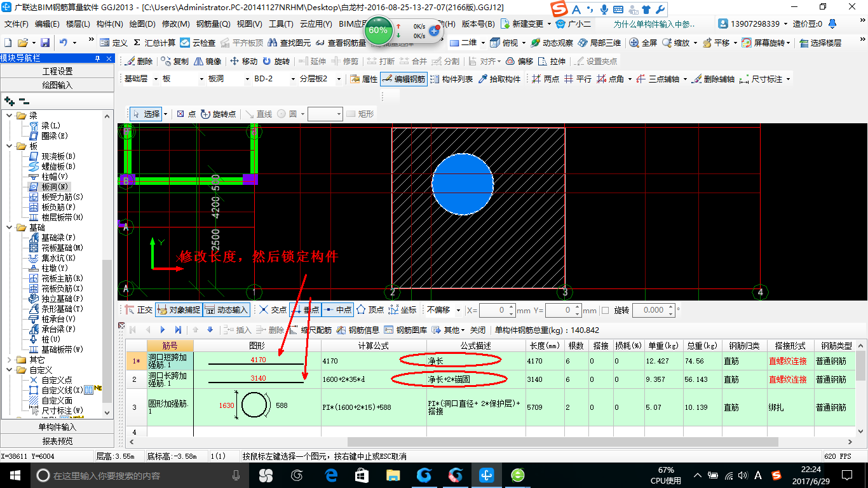868x488 pixels.
Task: Open 文件(F) menu
Action: point(17,24)
